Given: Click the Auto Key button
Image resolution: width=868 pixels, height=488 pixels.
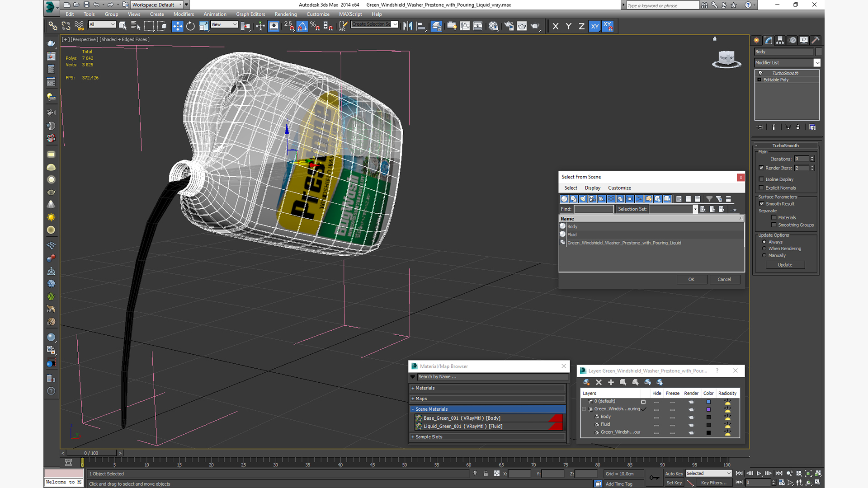Looking at the screenshot, I should click(674, 474).
